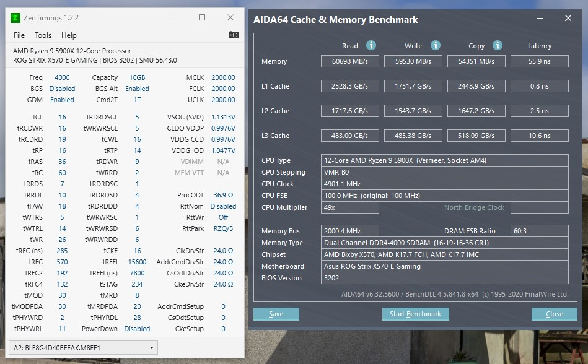Click the L2 Cache read value 1717.6 GB/s
Viewport: 588px width, 364px height.
point(350,111)
